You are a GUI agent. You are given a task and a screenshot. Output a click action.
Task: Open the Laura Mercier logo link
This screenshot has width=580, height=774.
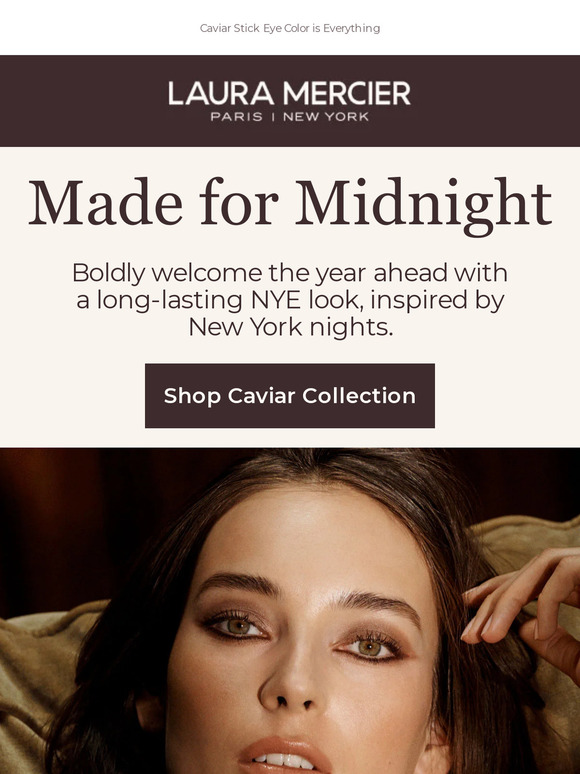pos(290,101)
